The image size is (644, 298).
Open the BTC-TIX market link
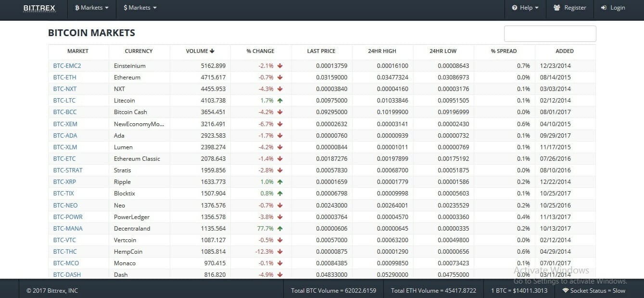[x=63, y=194]
